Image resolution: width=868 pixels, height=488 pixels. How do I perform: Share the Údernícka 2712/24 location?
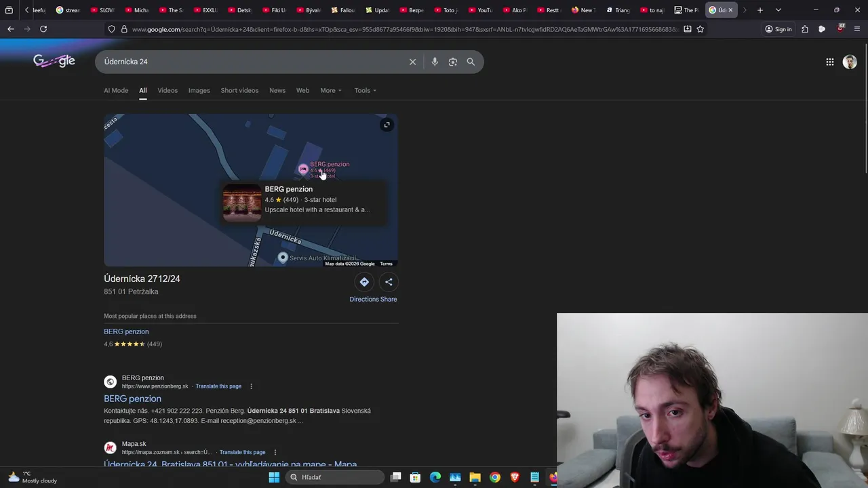pyautogui.click(x=389, y=282)
